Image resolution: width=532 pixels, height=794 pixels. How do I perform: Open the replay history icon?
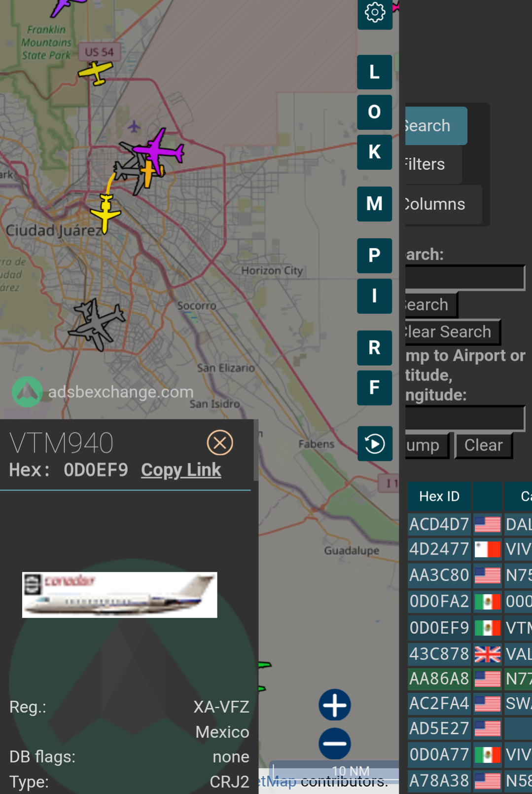(x=375, y=444)
